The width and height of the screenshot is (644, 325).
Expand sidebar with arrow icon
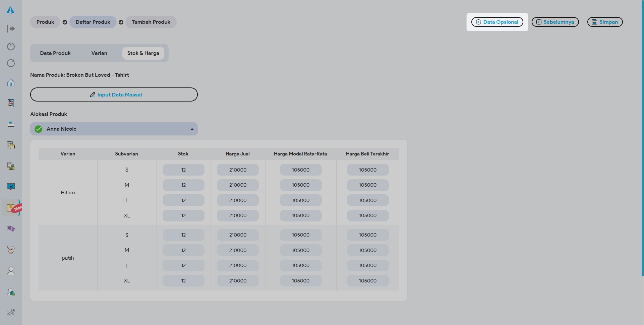[11, 29]
